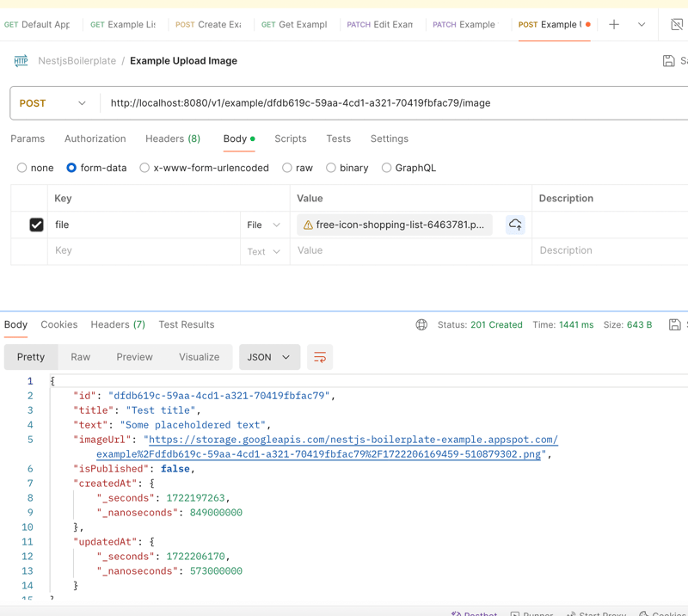Save response using the floppy icon
688x616 pixels.
[675, 324]
